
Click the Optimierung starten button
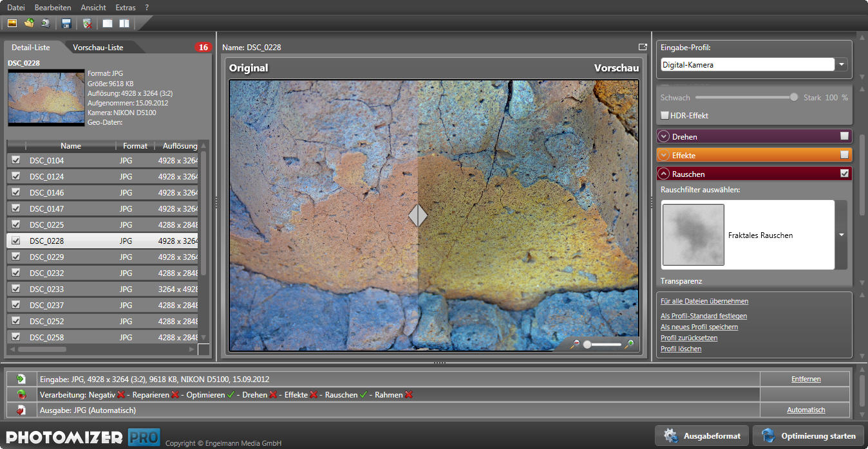point(809,435)
